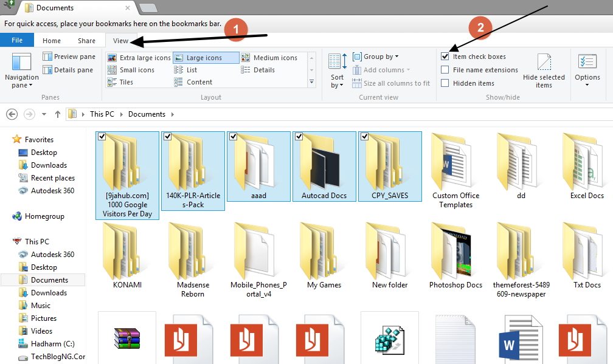The width and height of the screenshot is (613, 364).
Task: Select the dd folder
Action: (x=521, y=167)
